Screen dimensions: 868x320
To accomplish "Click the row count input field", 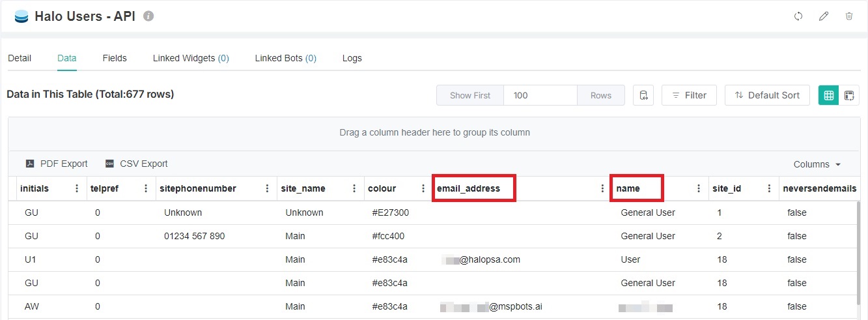I will (x=540, y=95).
